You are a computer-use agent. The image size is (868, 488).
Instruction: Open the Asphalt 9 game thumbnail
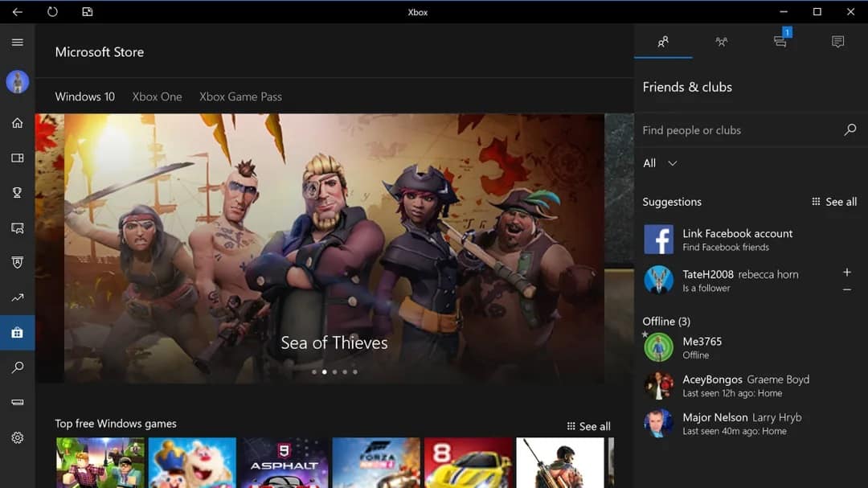284,462
